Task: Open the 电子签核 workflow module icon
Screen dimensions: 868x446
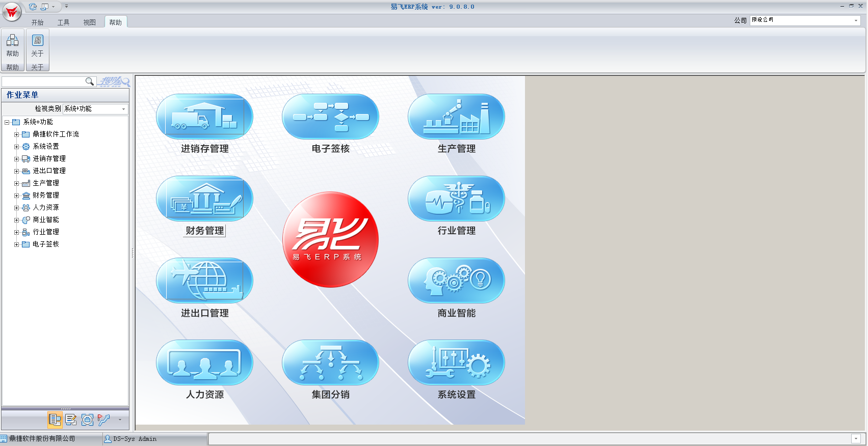Action: coord(330,117)
